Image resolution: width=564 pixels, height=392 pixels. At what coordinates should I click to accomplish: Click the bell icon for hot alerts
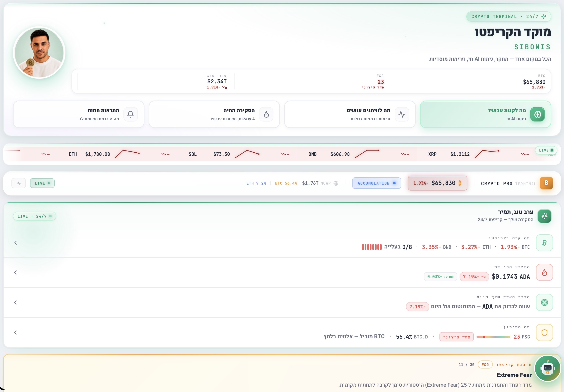coord(130,114)
